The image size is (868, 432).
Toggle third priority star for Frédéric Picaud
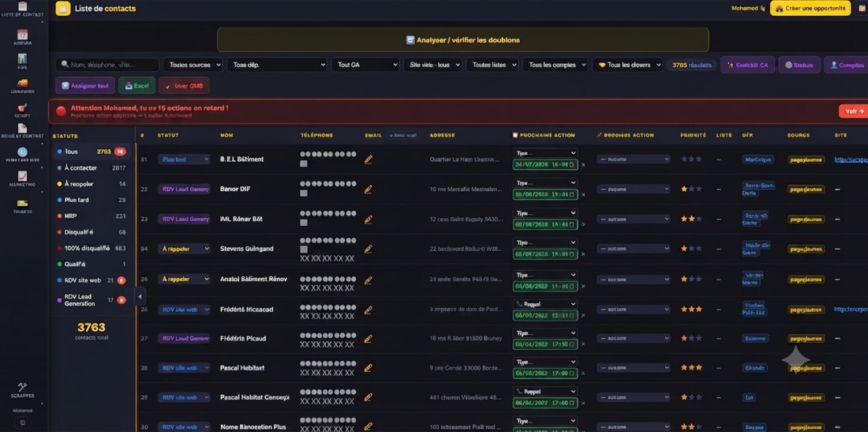pos(699,338)
